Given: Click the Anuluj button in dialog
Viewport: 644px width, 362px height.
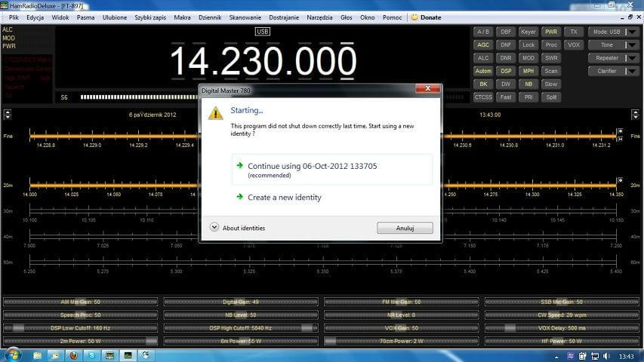Looking at the screenshot, I should (x=405, y=228).
